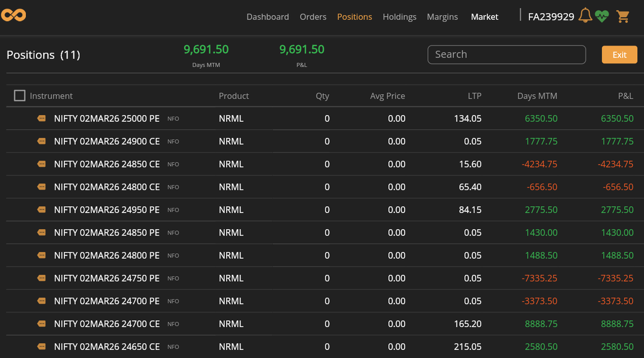This screenshot has width=644, height=358.
Task: Go to the Orders tab
Action: pyautogui.click(x=313, y=17)
